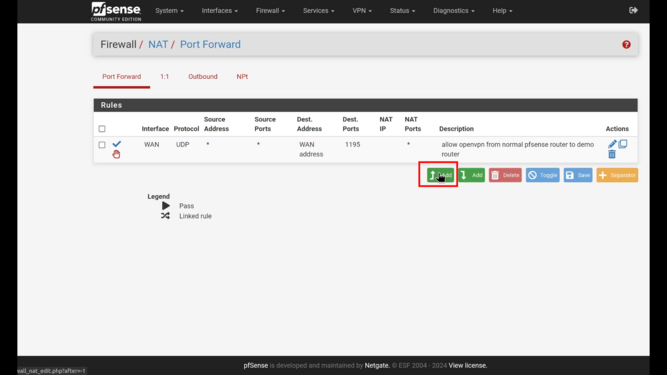Open the red help question mark icon

(626, 45)
